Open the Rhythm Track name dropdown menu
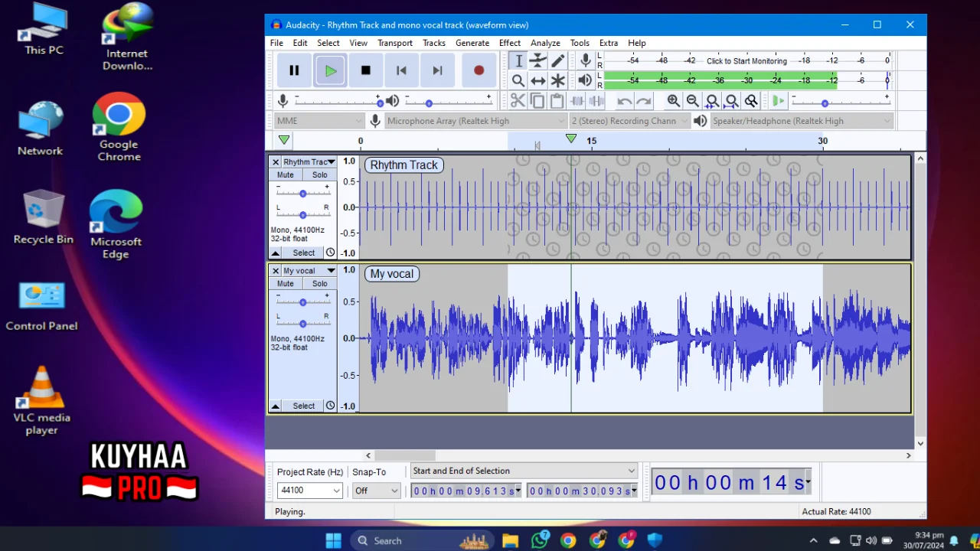Viewport: 980px width, 551px height. (x=309, y=162)
